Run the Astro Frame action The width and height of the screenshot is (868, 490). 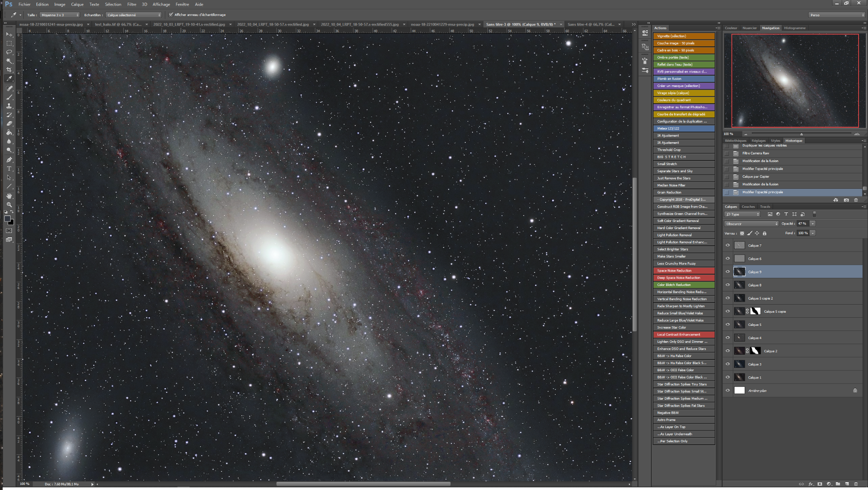684,420
